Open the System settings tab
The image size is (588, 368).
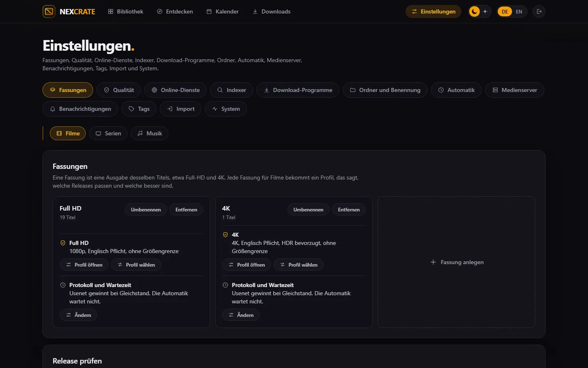click(226, 109)
